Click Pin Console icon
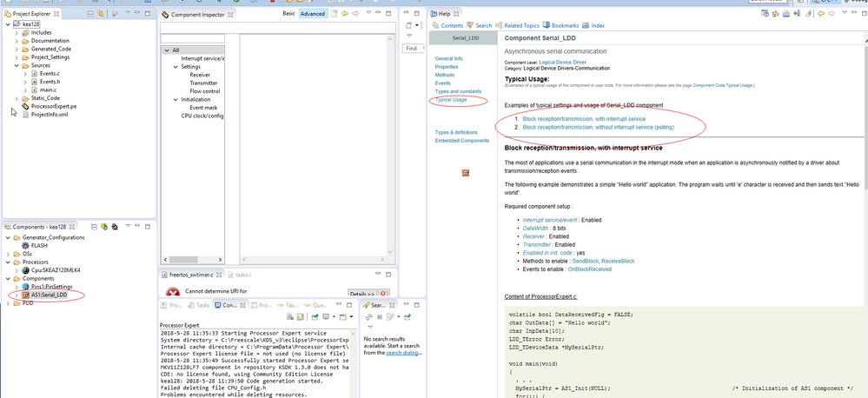This screenshot has width=868, height=398. point(315,316)
